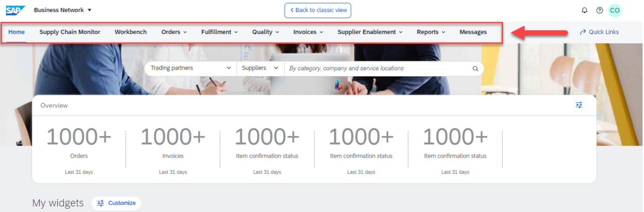
Task: Open the help question mark icon
Action: click(x=599, y=10)
